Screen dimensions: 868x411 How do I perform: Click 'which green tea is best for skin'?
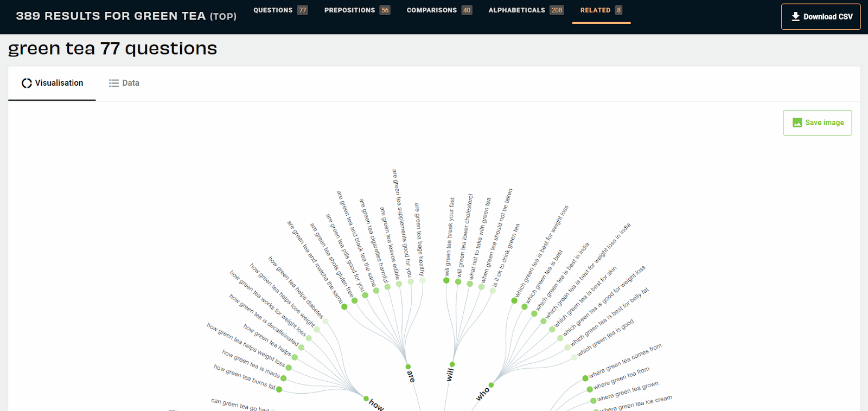tap(585, 297)
